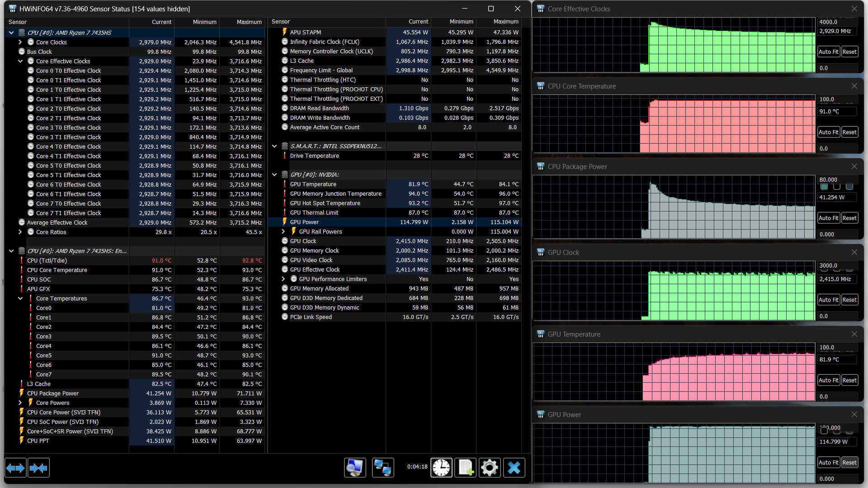This screenshot has height=488, width=868.
Task: Collapse the Core Temperatures group
Action: click(20, 298)
